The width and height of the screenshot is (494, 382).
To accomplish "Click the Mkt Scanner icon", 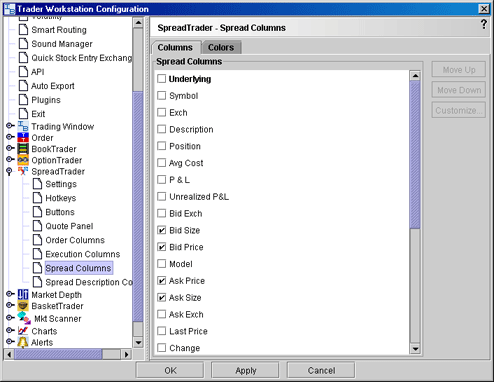I will click(x=24, y=318).
